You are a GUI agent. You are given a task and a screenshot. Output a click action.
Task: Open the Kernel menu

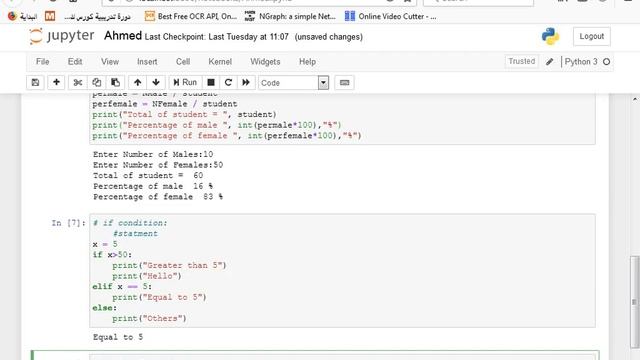[x=220, y=62]
